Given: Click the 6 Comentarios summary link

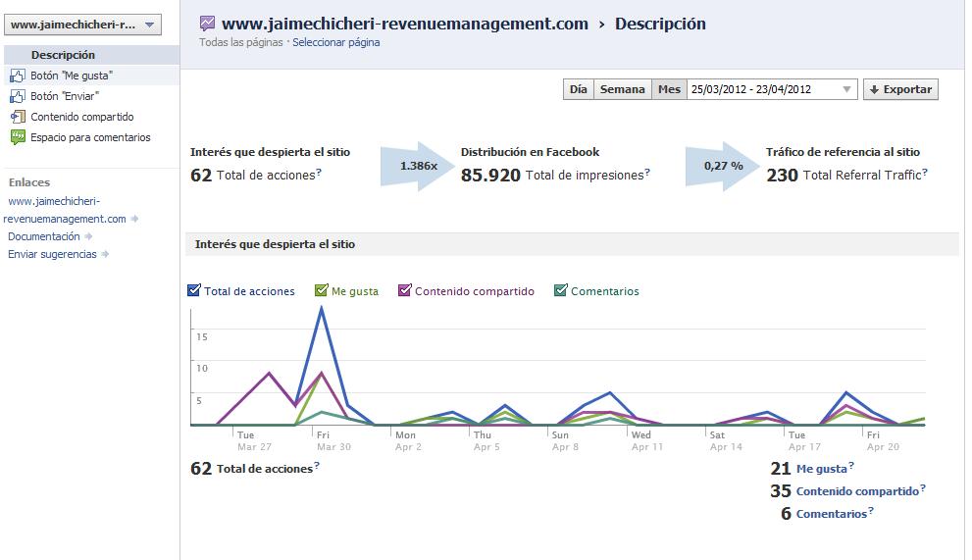Looking at the screenshot, I should pyautogui.click(x=832, y=514).
